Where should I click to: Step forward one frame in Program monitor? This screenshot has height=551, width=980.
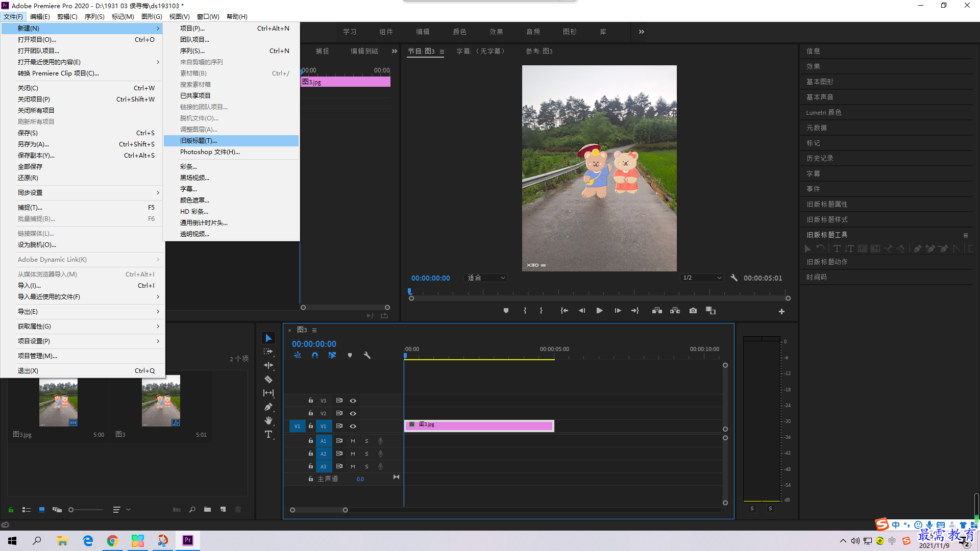coord(618,311)
